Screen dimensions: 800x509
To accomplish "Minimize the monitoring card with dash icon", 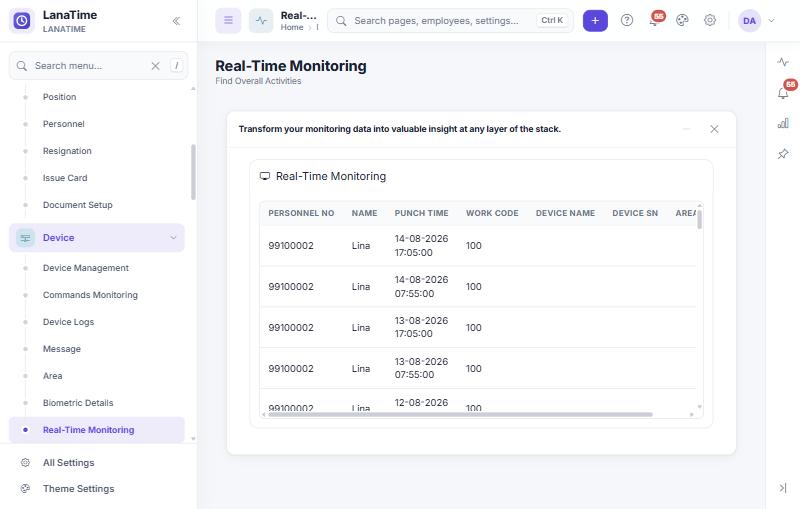I will coord(687,129).
